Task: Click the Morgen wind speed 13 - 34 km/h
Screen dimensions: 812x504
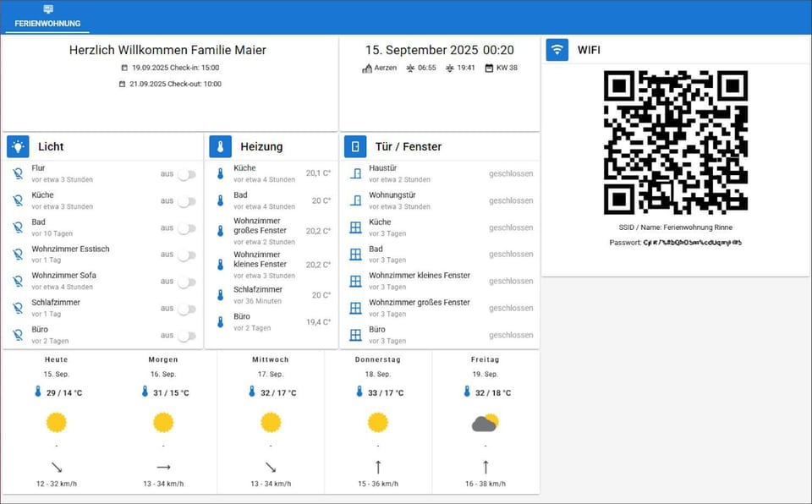Action: point(163,484)
